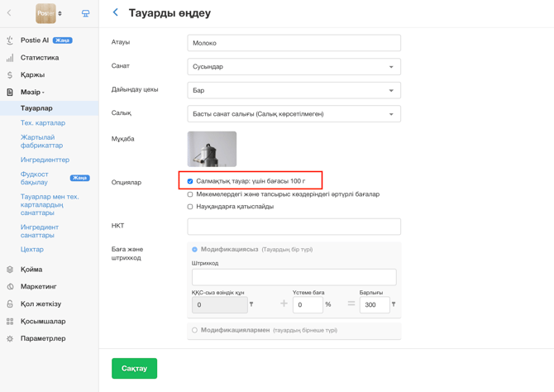The height and width of the screenshot is (392, 554).
Task: Click the Мәзір document icon
Action: 10,93
